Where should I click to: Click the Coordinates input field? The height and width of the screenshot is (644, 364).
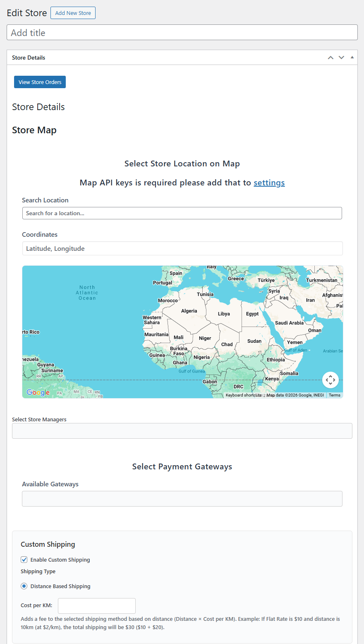182,248
